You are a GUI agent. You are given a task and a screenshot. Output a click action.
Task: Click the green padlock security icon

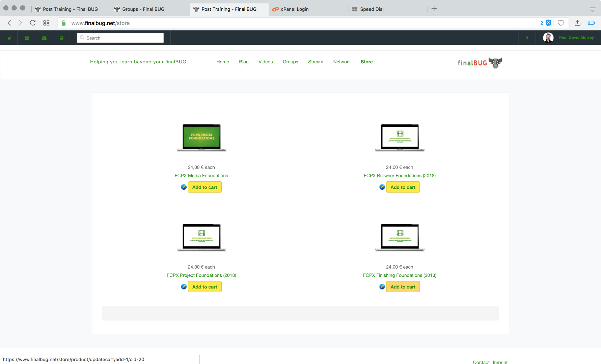pyautogui.click(x=64, y=23)
